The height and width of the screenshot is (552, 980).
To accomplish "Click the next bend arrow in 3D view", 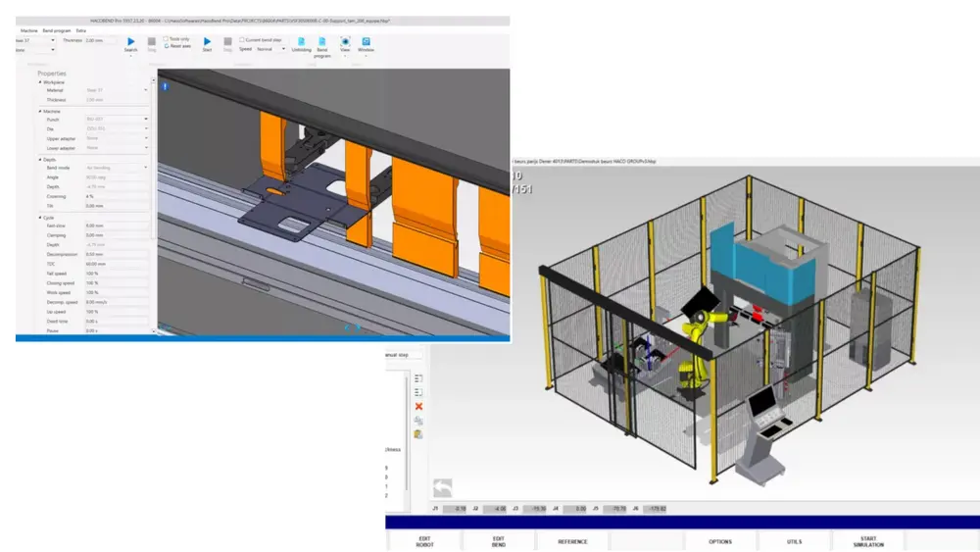I will [358, 326].
